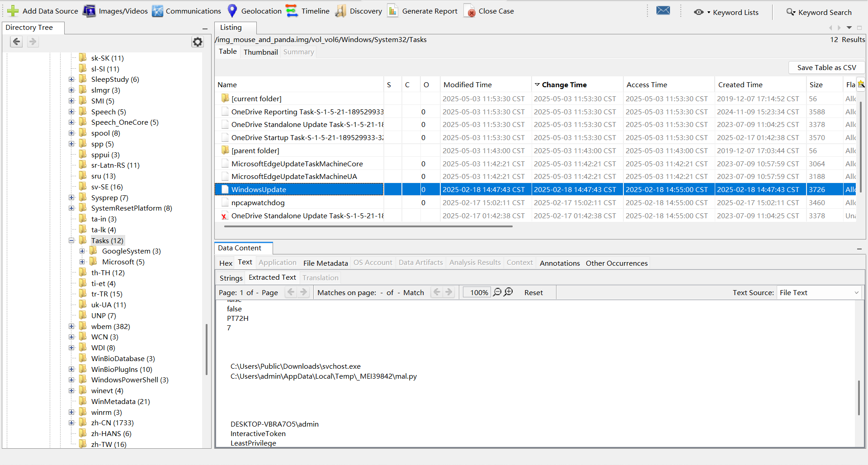Open the Timeline tool
The height and width of the screenshot is (465, 868).
[x=292, y=11]
